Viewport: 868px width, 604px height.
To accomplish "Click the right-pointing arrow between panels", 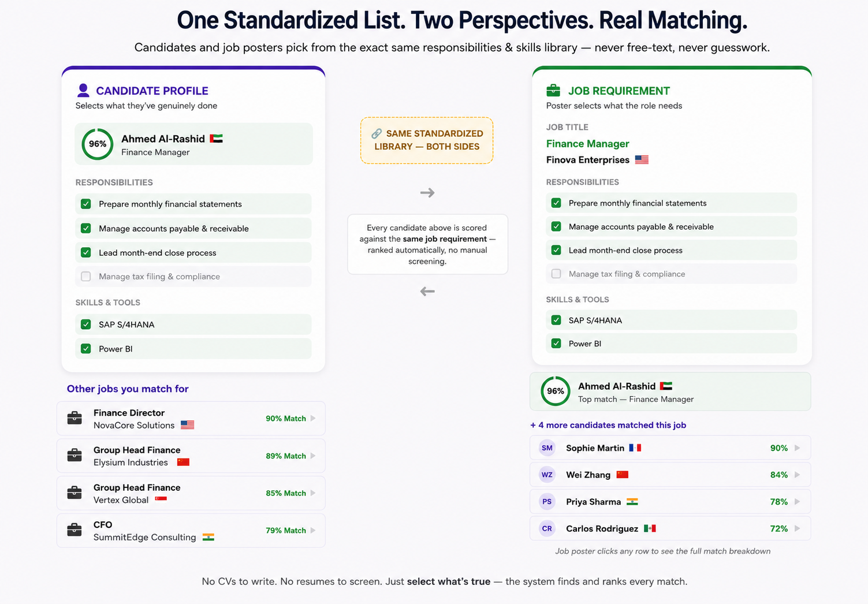I will pyautogui.click(x=427, y=193).
